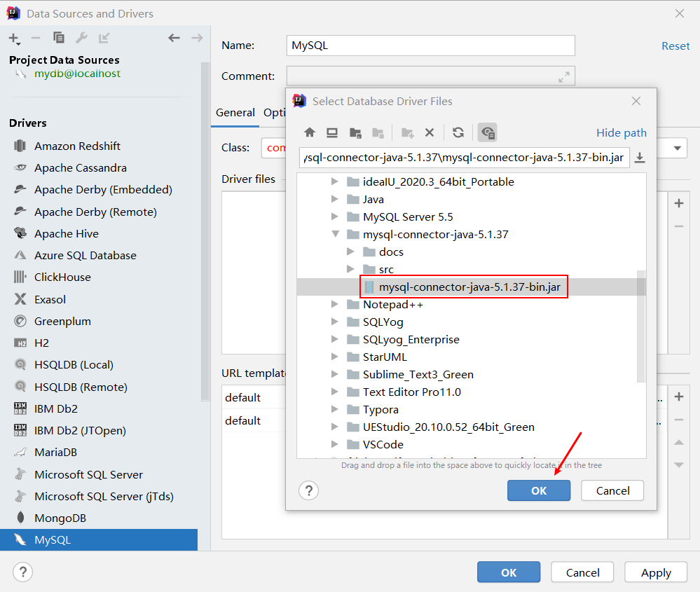Create a new folder in file chooser
This screenshot has height=592, width=700.
coord(408,132)
